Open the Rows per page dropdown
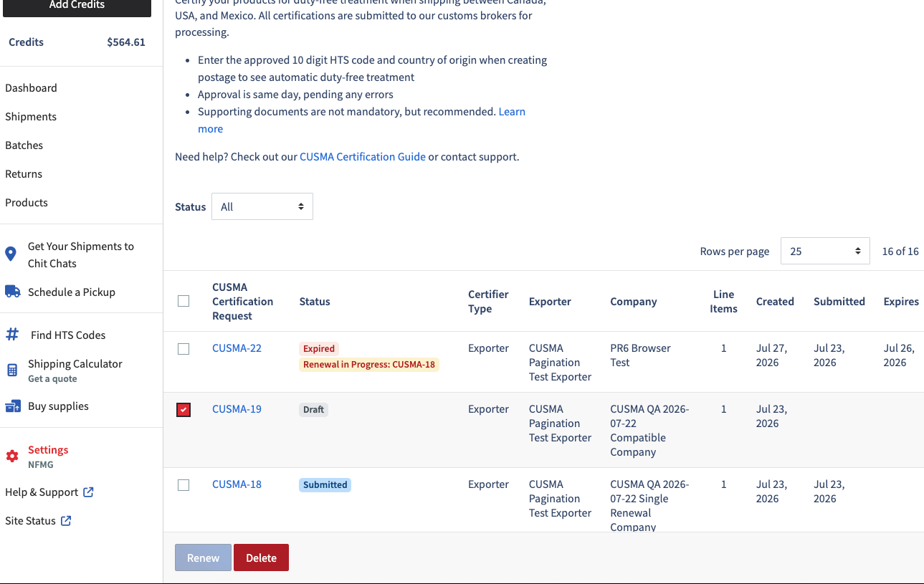The height and width of the screenshot is (584, 924). (x=825, y=251)
